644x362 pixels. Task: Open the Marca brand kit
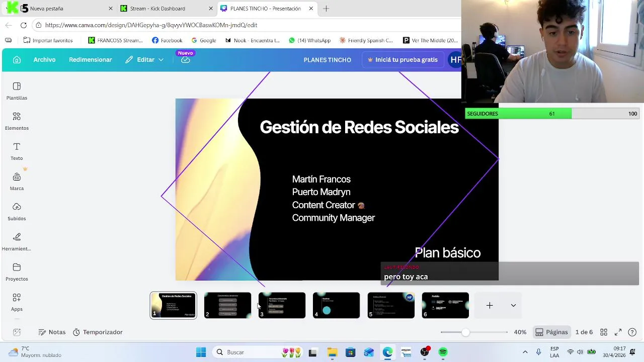[x=17, y=182]
